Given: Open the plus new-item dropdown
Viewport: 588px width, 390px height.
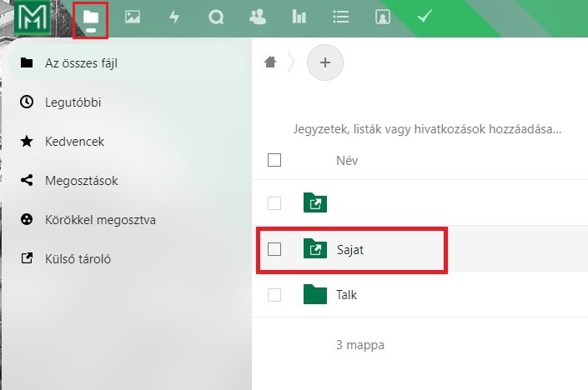Looking at the screenshot, I should tap(325, 62).
